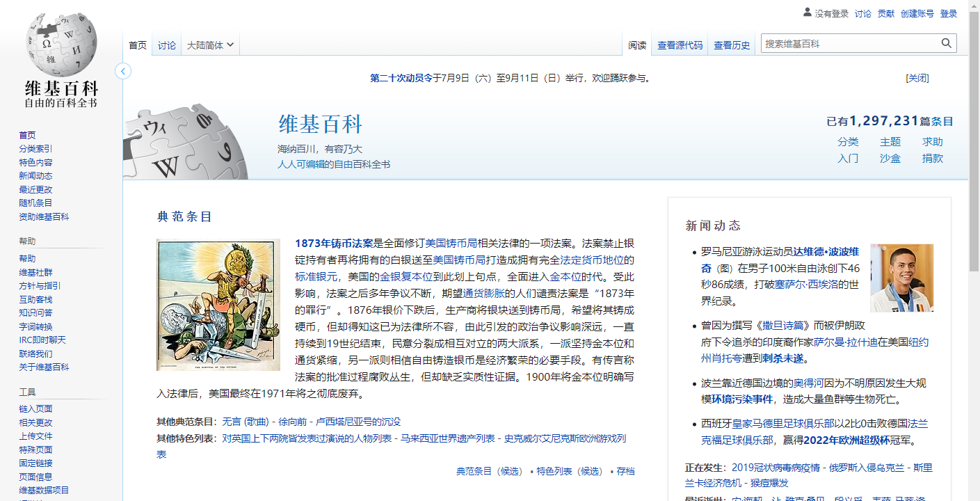The image size is (980, 501).
Task: Click sidebar 新闻动态 link
Action: click(35, 176)
